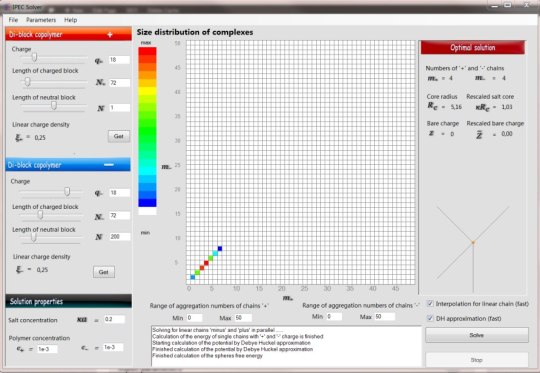Click the 'Core radius' label
The width and height of the screenshot is (540, 373).
pyautogui.click(x=442, y=97)
